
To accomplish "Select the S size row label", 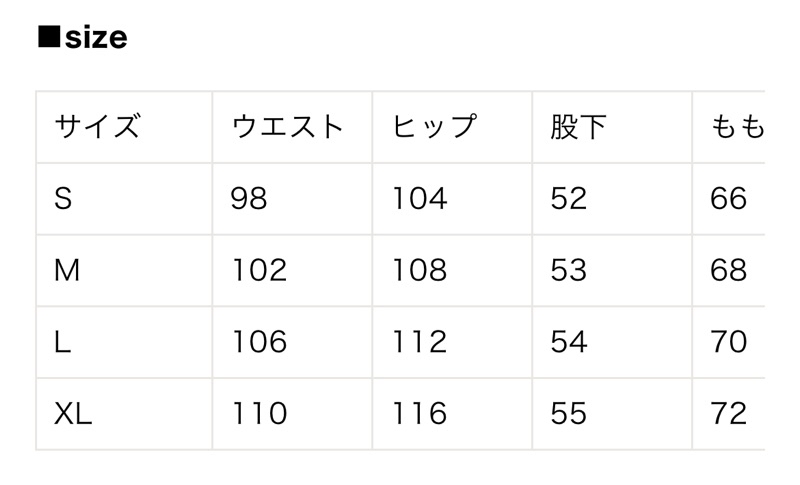I will pos(64,199).
